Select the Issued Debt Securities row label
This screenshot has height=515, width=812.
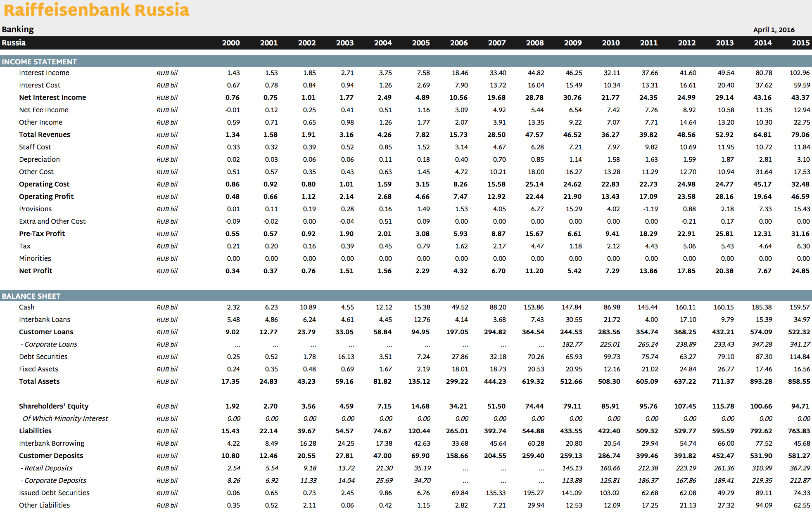coord(54,493)
